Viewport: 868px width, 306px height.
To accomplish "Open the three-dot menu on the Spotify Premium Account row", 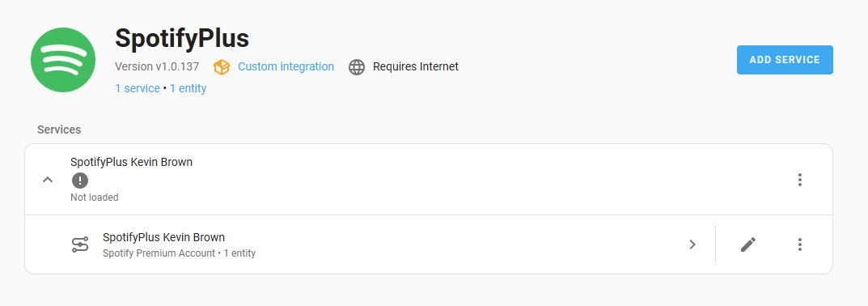I will (799, 244).
